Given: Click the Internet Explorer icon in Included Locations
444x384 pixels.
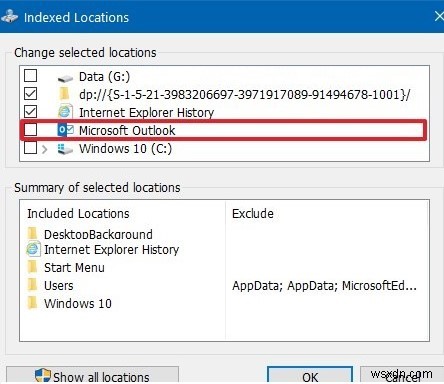Looking at the screenshot, I should 33,249.
